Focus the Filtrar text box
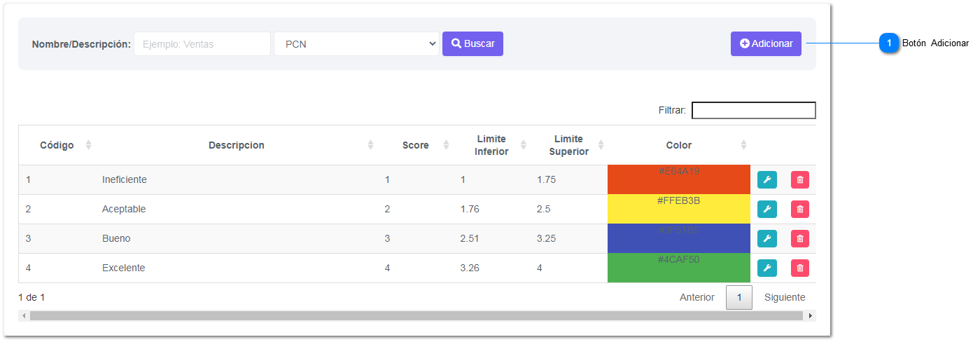 754,110
